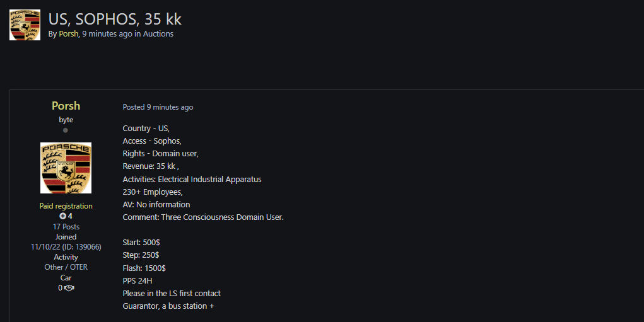Click the join date with ID 139066
The image size is (644, 322).
pos(66,247)
